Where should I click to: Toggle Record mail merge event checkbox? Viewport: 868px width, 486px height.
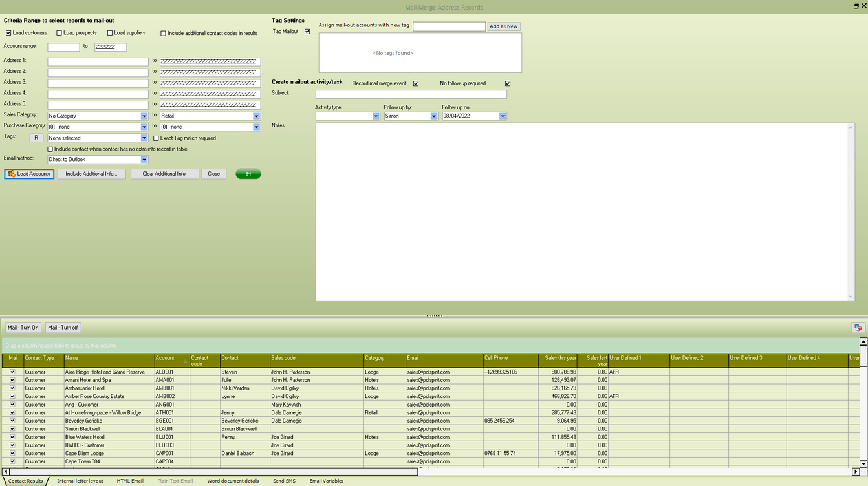416,83
